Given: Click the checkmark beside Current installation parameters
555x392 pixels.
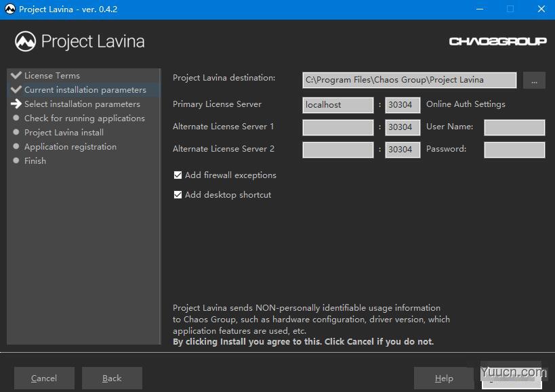Looking at the screenshot, I should tap(16, 89).
